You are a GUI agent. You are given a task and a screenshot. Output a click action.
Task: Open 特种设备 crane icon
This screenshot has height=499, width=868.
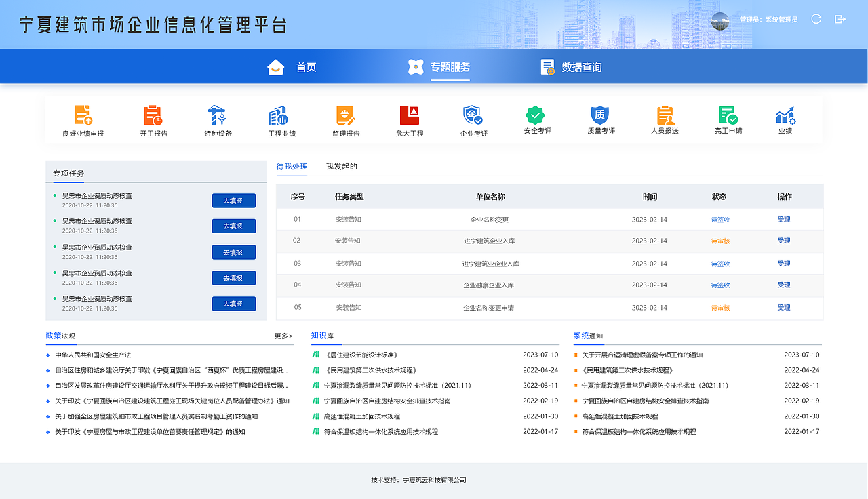coord(217,115)
